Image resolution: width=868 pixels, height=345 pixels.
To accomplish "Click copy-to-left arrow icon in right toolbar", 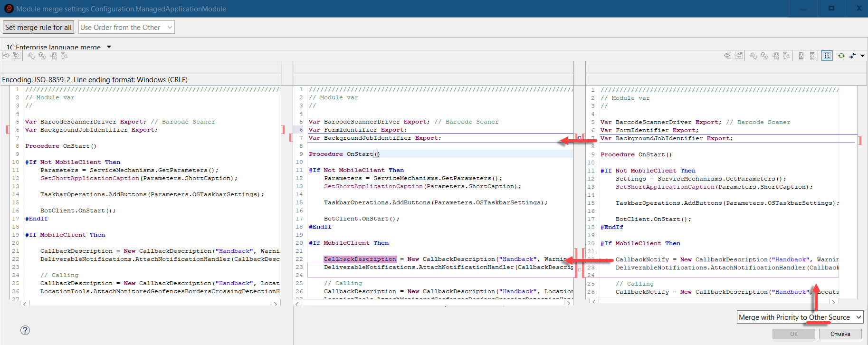I will coord(727,56).
